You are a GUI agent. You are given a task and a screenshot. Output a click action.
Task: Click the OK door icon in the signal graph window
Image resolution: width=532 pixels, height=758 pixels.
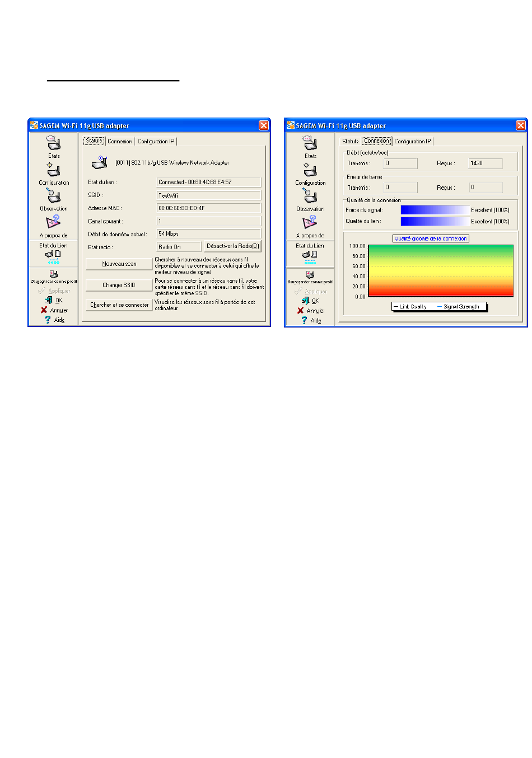[305, 301]
